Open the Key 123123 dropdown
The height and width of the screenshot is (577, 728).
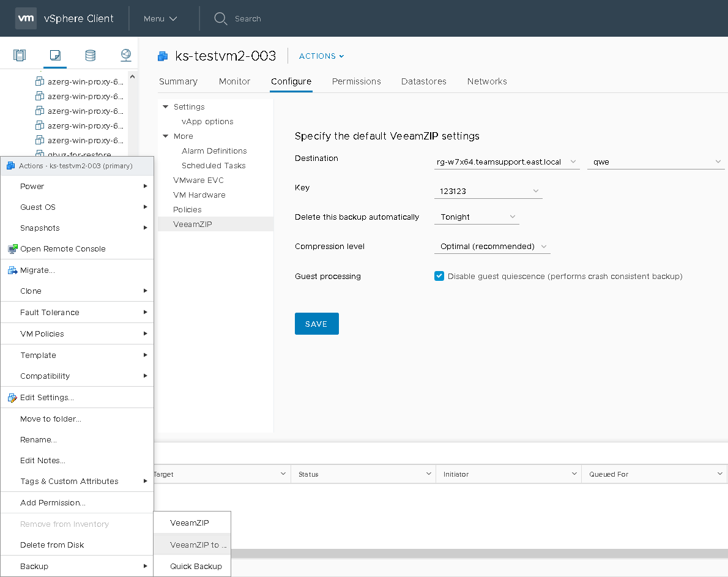pos(488,192)
